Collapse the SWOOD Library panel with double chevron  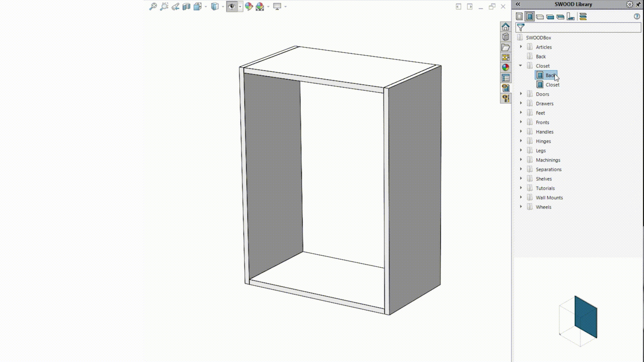tap(518, 4)
